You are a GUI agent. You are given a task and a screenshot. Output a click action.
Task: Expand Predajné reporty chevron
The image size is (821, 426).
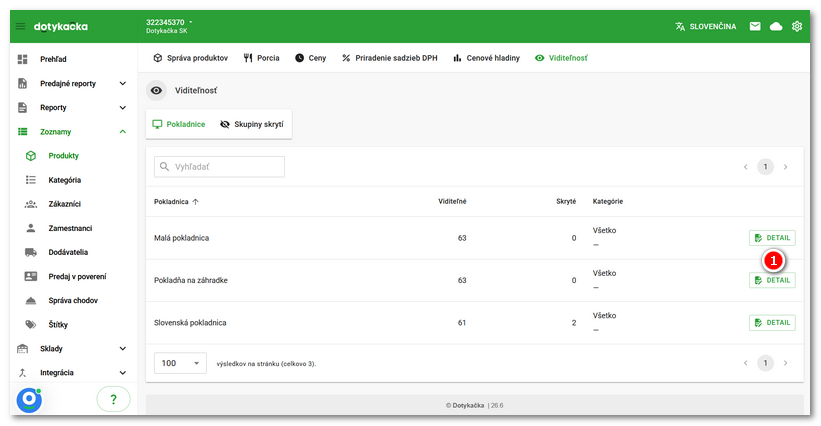[123, 83]
